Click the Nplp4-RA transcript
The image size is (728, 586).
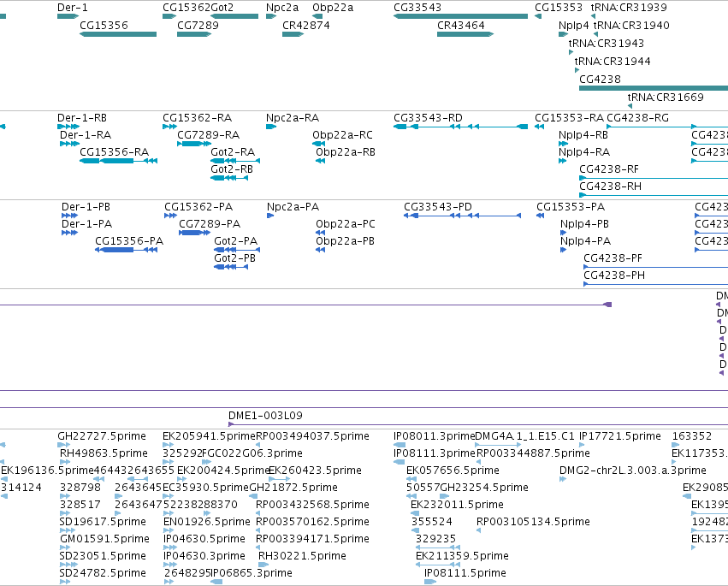562,161
